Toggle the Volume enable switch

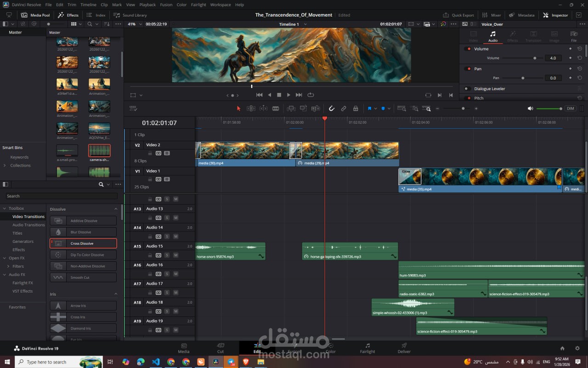pos(469,49)
